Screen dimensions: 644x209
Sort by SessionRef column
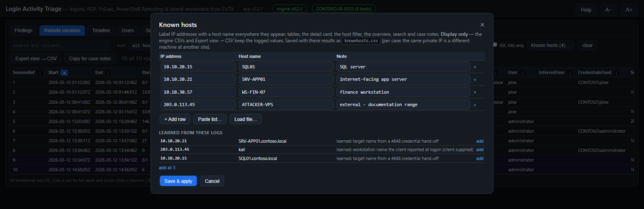[x=40, y=73]
